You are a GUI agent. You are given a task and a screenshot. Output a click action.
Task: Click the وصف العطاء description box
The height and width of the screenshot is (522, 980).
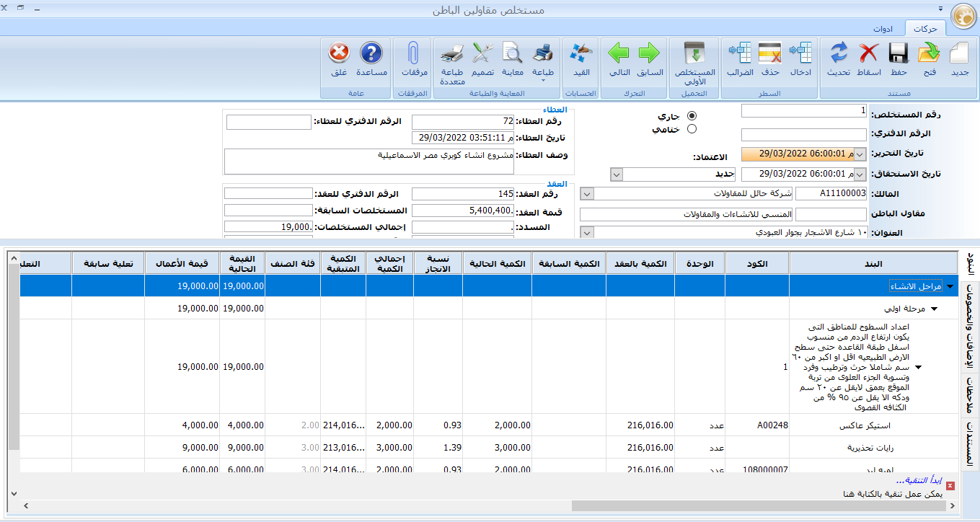[x=369, y=162]
